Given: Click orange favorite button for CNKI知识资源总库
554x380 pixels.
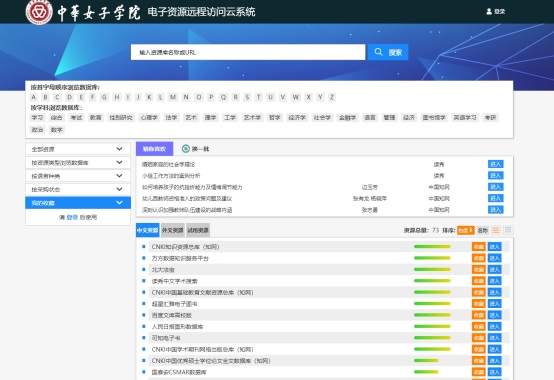Looking at the screenshot, I should pyautogui.click(x=479, y=247).
